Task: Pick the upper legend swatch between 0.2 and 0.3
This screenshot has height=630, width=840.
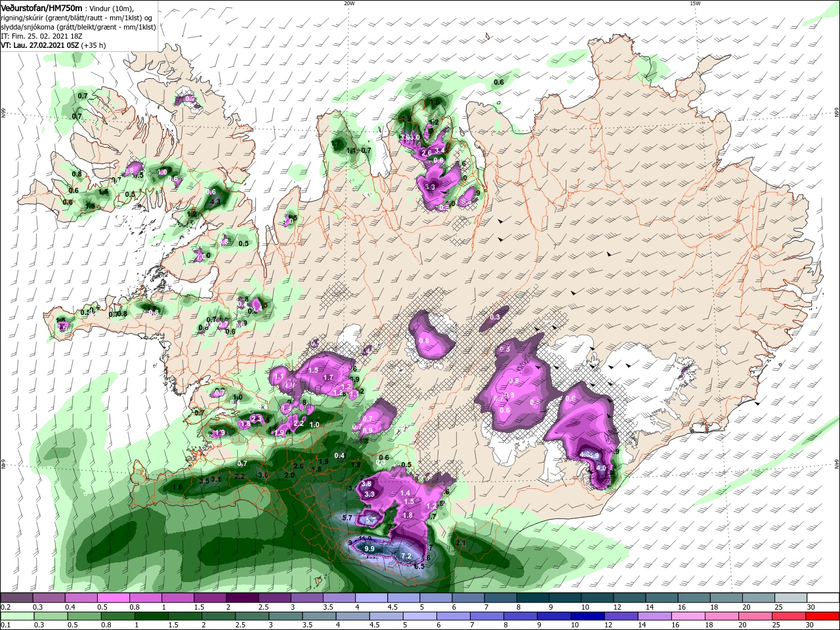Action: (16, 598)
